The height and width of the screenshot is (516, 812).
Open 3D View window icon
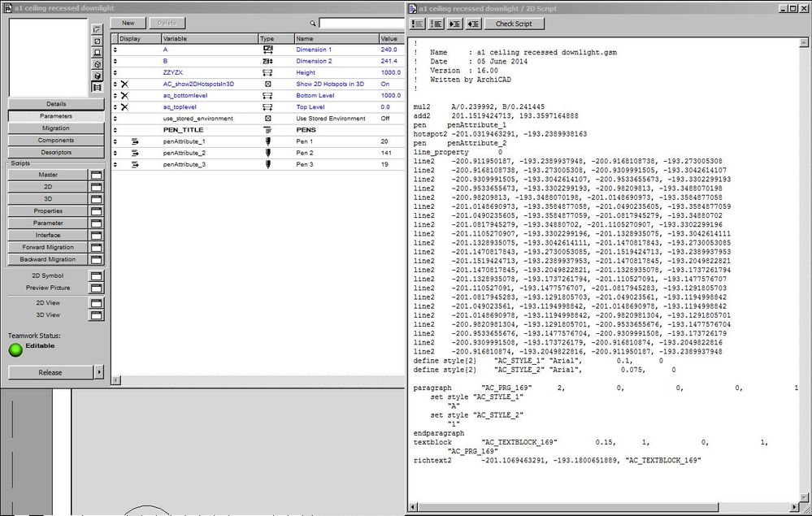97,314
